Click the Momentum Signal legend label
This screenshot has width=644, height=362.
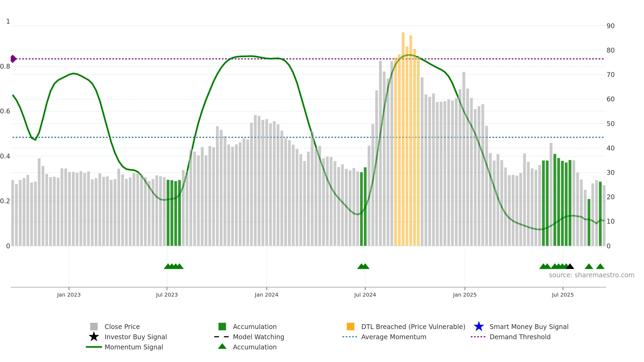134,347
